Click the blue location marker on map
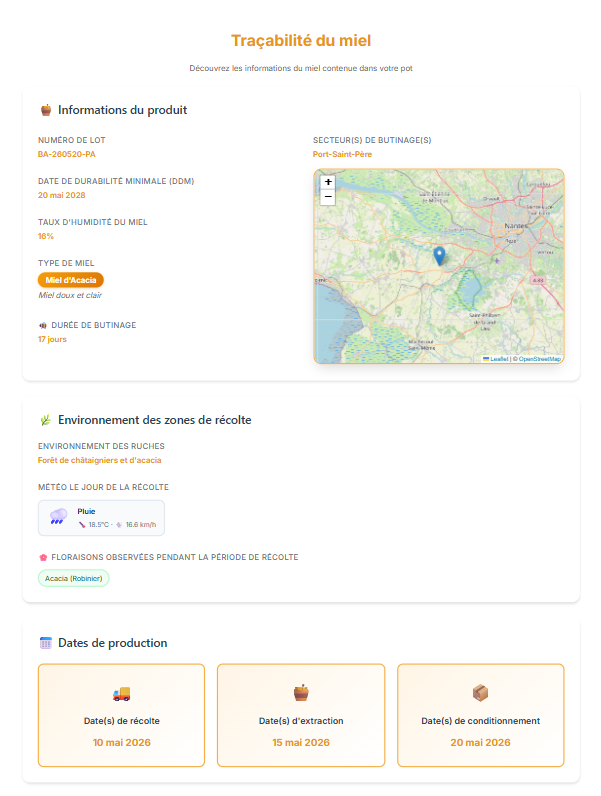The width and height of the screenshot is (601, 796). click(x=440, y=256)
